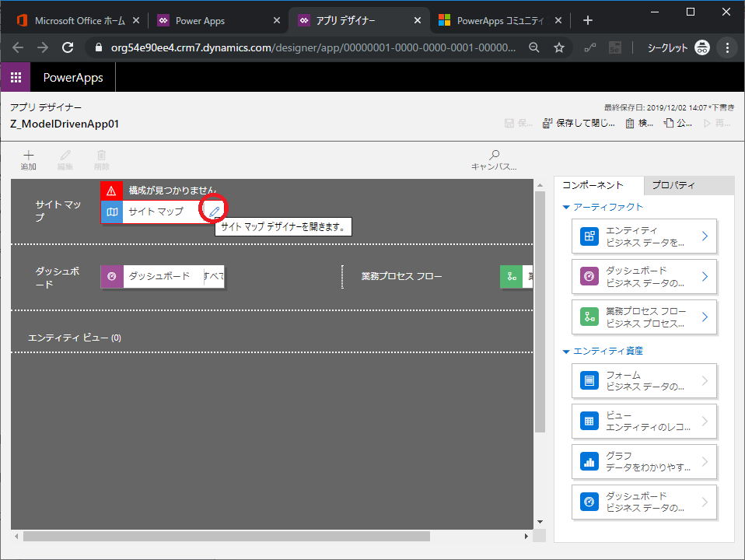Screen dimensions: 745x560
Task: Click canvas vertical scrollbar down arrow
Action: point(540,522)
